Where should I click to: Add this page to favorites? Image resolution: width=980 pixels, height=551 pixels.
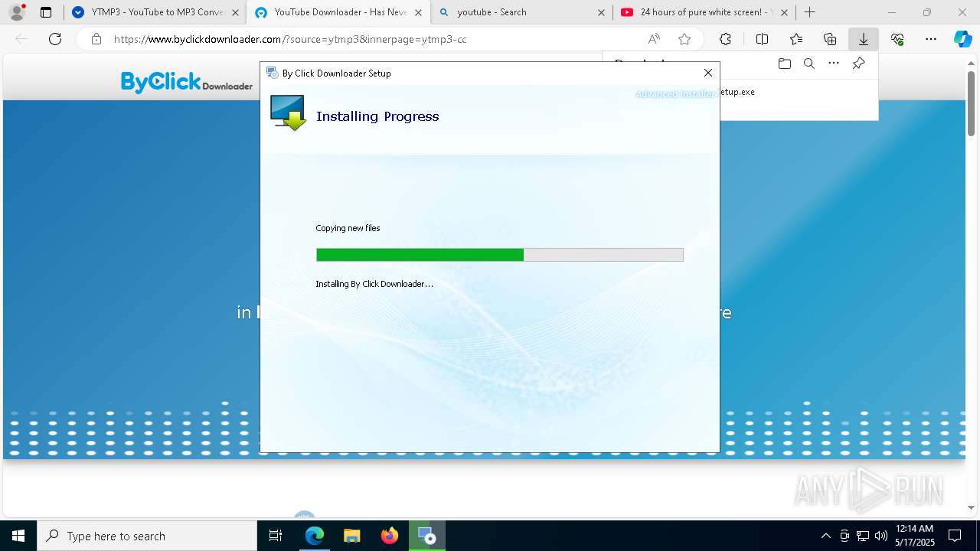pos(684,39)
